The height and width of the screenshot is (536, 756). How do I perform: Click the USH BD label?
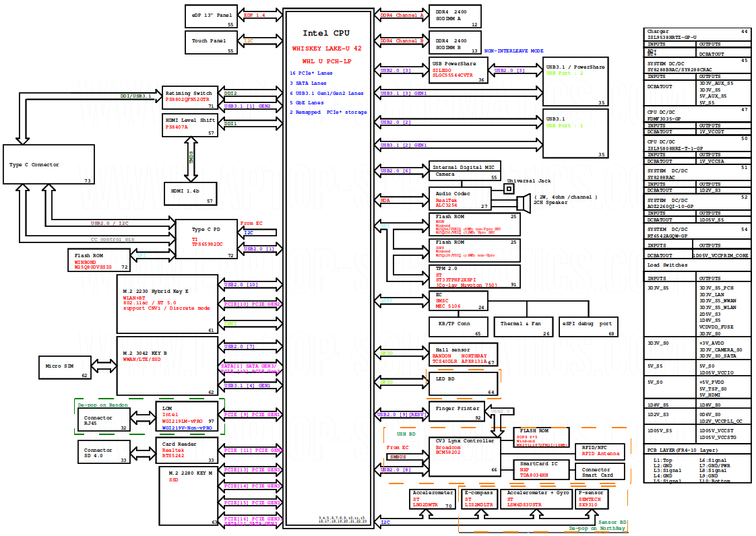coord(406,434)
